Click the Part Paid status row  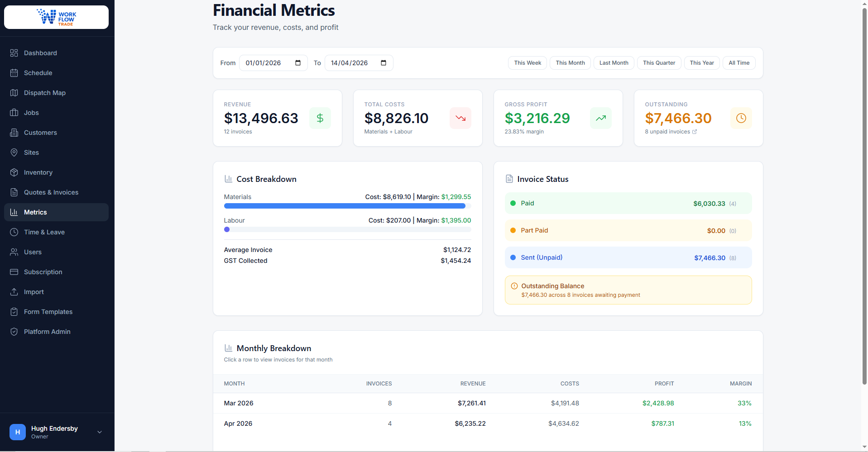[x=628, y=230]
